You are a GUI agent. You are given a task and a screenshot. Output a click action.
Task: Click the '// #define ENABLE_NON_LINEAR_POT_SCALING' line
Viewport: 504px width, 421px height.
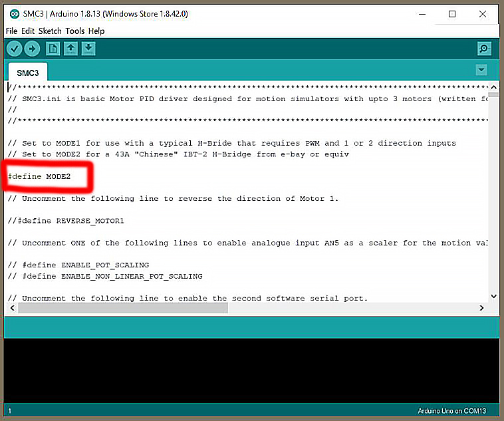pyautogui.click(x=105, y=276)
